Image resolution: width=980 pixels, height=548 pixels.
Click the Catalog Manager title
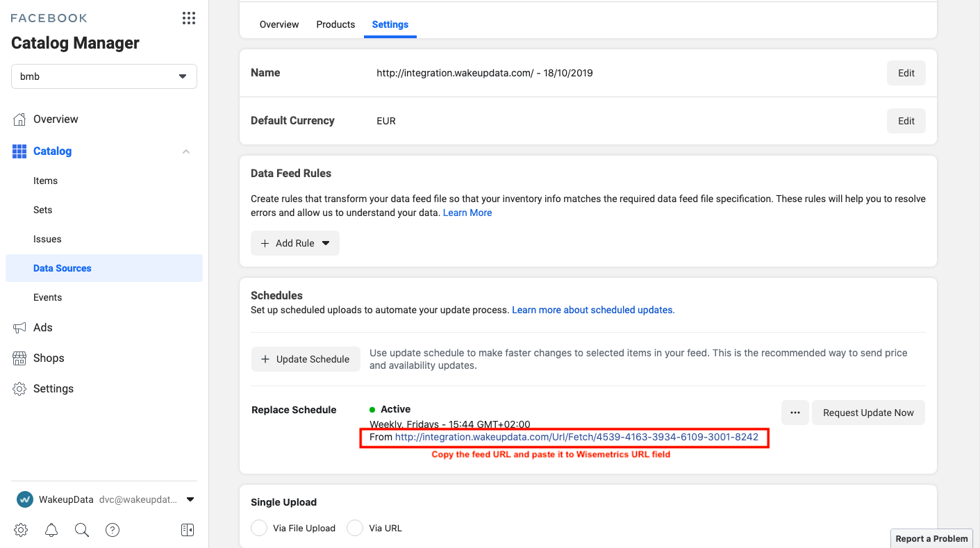coord(75,43)
